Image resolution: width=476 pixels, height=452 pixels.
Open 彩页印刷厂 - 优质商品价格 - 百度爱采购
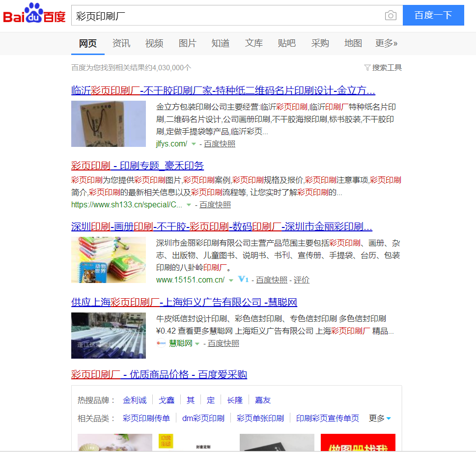tap(159, 374)
